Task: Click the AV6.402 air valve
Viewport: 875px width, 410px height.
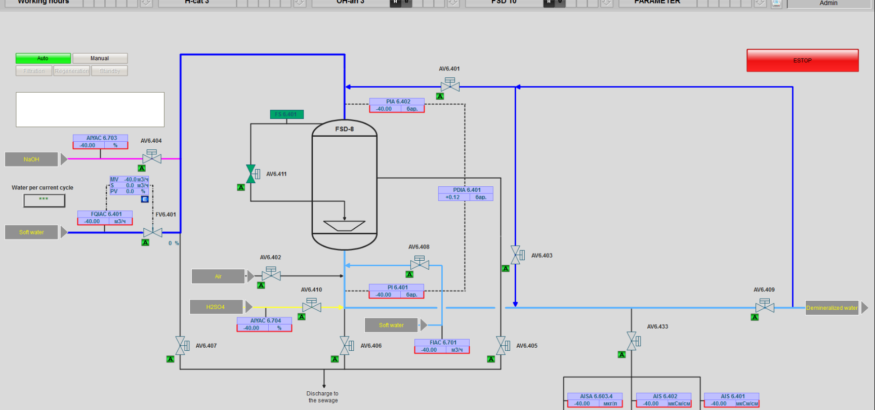Action: click(x=271, y=274)
